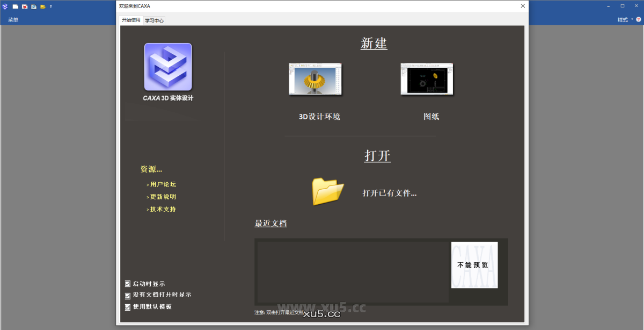This screenshot has height=330, width=644.
Task: Select the 开始使用 tab
Action: (131, 20)
